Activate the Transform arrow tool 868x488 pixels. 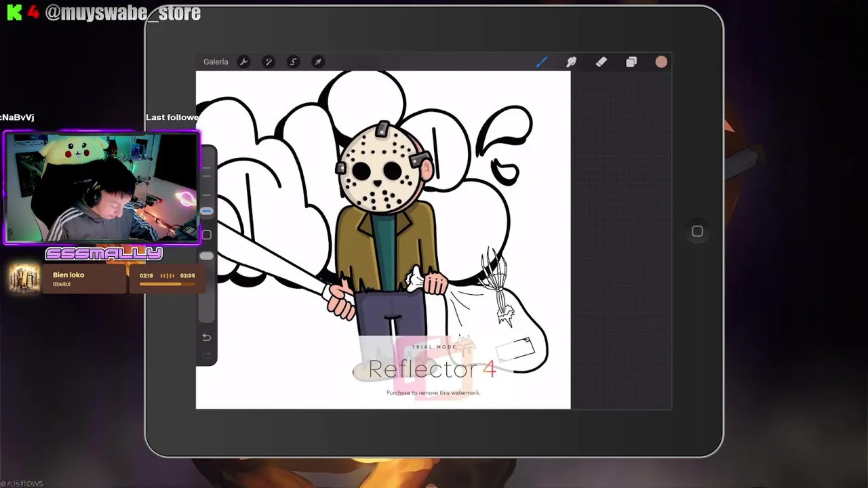[317, 62]
